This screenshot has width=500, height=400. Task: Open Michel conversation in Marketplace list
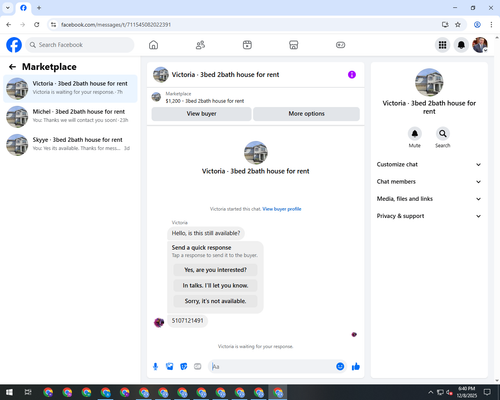[x=70, y=117]
